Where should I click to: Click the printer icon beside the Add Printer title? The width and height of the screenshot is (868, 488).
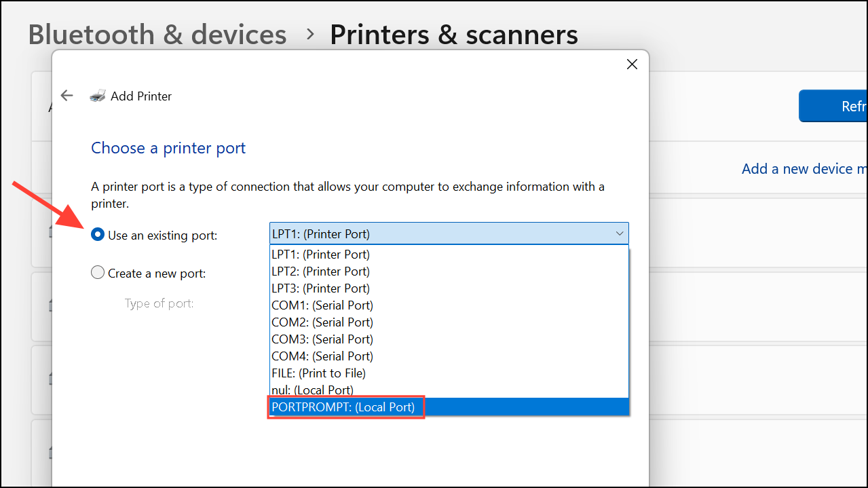[98, 95]
